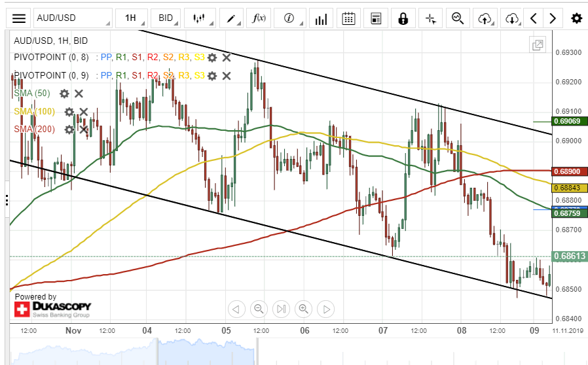Open the calendar date picker
The image size is (588, 365).
[x=348, y=18]
